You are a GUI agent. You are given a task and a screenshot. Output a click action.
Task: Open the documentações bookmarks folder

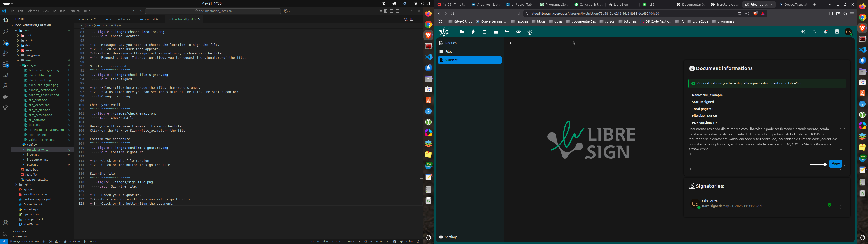coord(581,21)
